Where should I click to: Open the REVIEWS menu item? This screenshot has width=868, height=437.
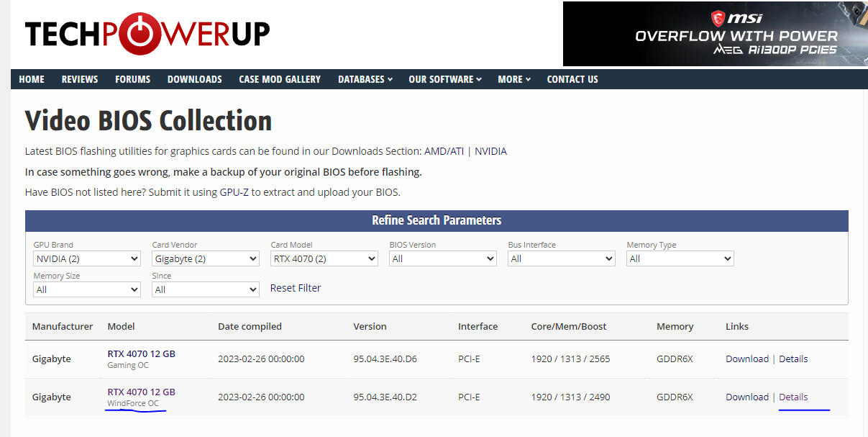(80, 79)
